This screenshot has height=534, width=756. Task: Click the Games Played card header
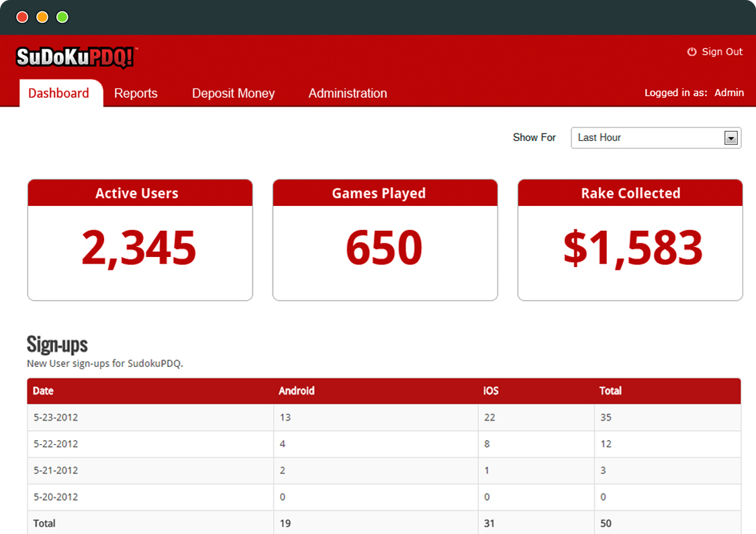point(385,193)
